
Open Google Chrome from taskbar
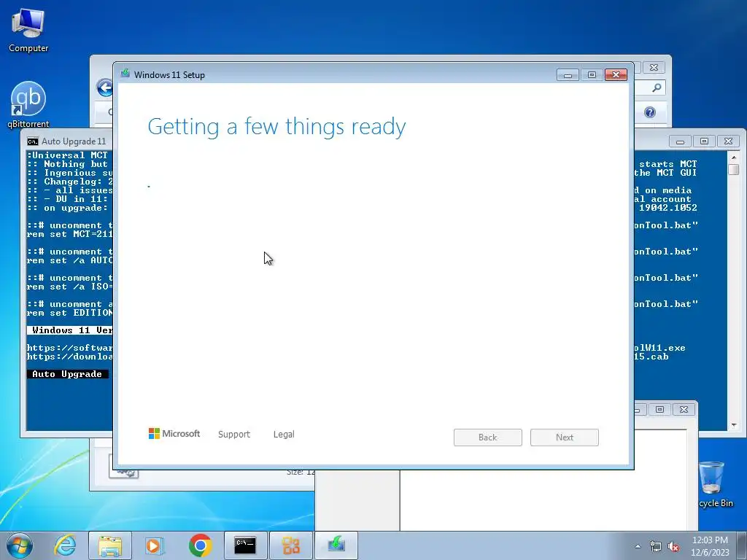pyautogui.click(x=200, y=545)
